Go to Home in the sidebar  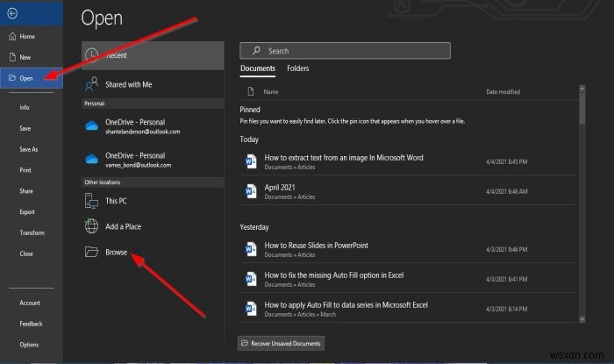pyautogui.click(x=26, y=36)
